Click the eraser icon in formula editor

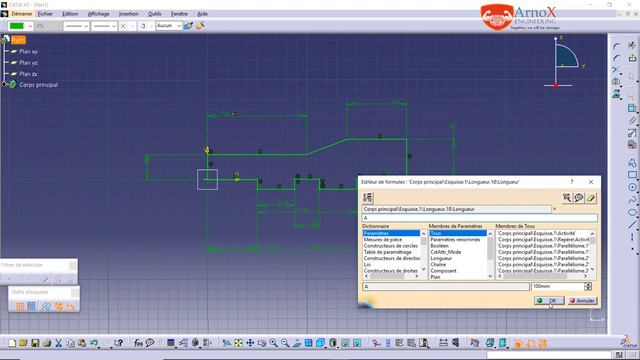(591, 198)
